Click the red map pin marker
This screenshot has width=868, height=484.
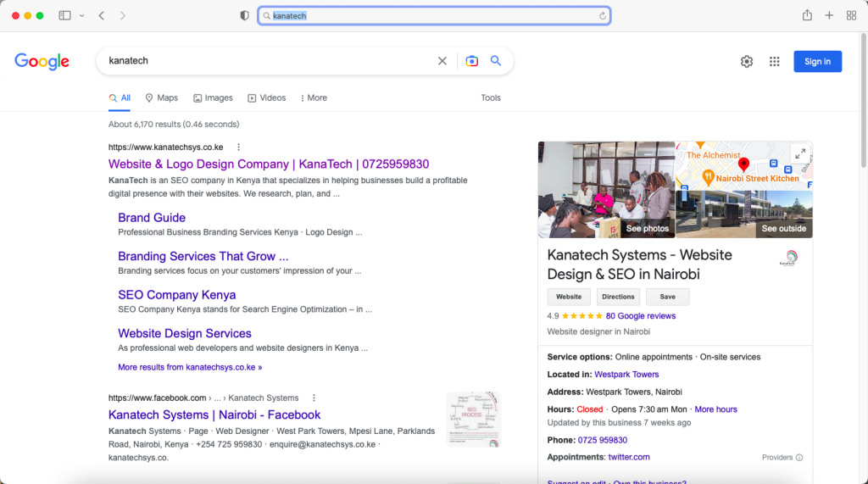(744, 164)
